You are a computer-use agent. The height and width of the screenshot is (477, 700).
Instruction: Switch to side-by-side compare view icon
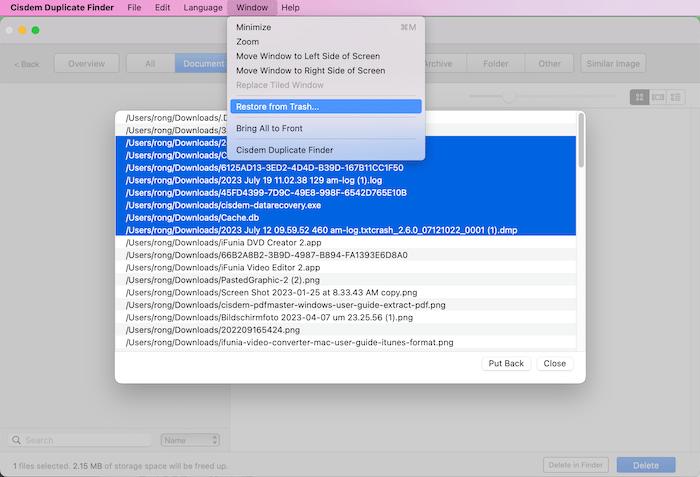point(659,97)
